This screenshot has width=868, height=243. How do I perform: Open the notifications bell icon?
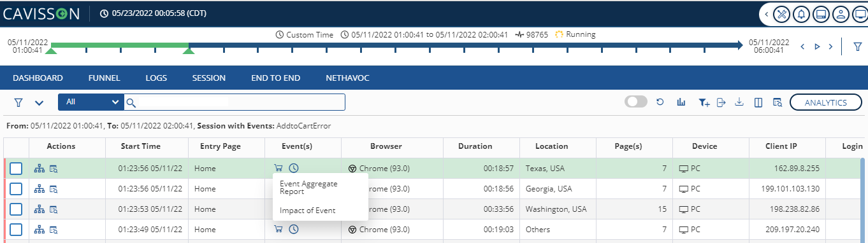801,13
